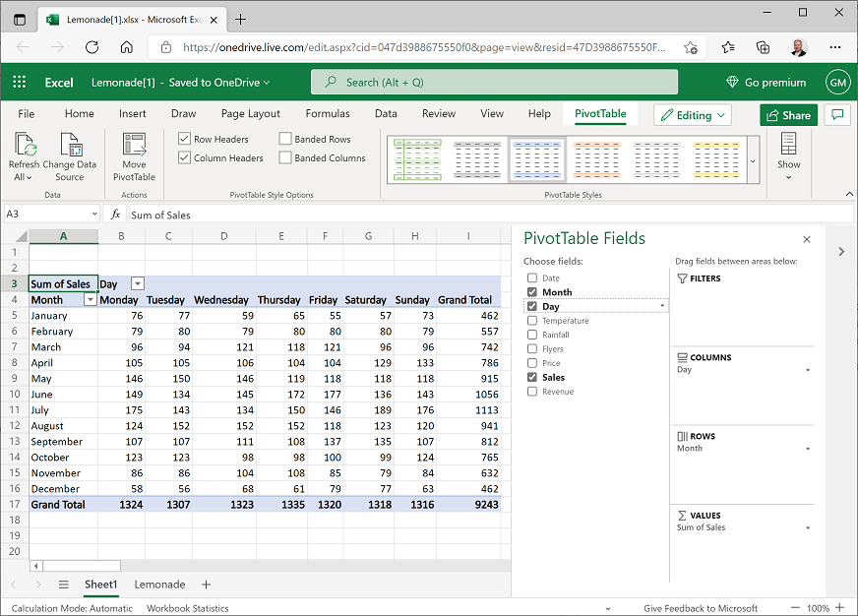Click inside the formula bar
Viewport: 858px width, 616px height.
click(295, 214)
